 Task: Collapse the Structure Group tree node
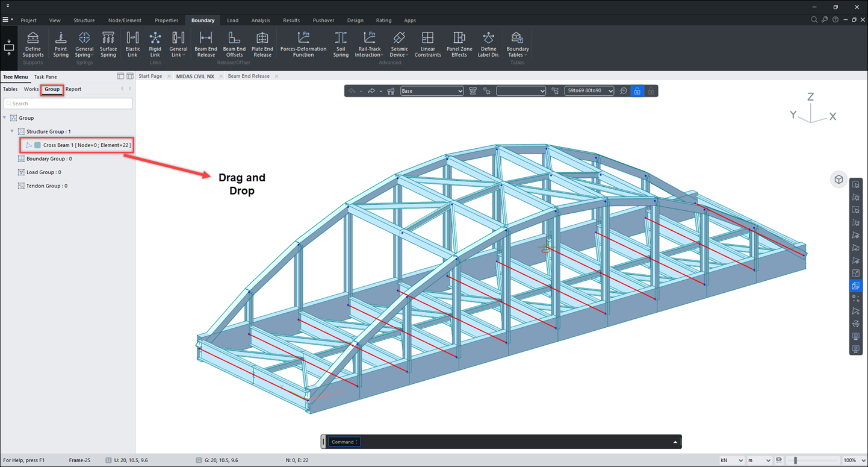click(12, 131)
